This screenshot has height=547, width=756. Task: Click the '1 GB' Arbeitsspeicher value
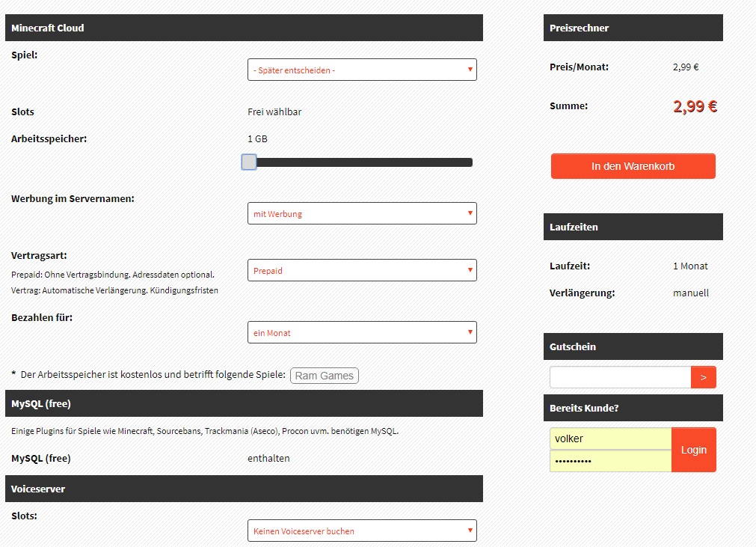[257, 139]
